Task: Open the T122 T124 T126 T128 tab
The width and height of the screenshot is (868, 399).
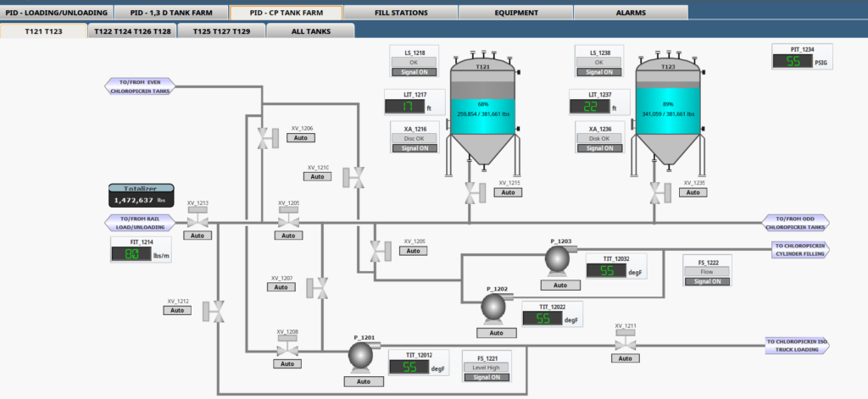Action: (x=132, y=30)
